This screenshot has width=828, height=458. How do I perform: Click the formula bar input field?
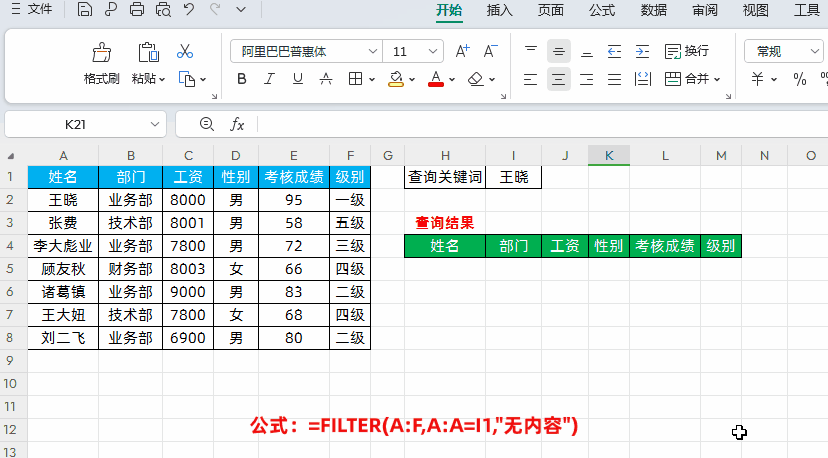542,124
